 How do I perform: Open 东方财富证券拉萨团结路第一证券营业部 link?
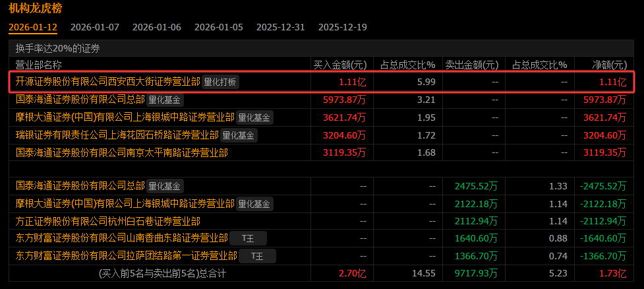coord(127,256)
